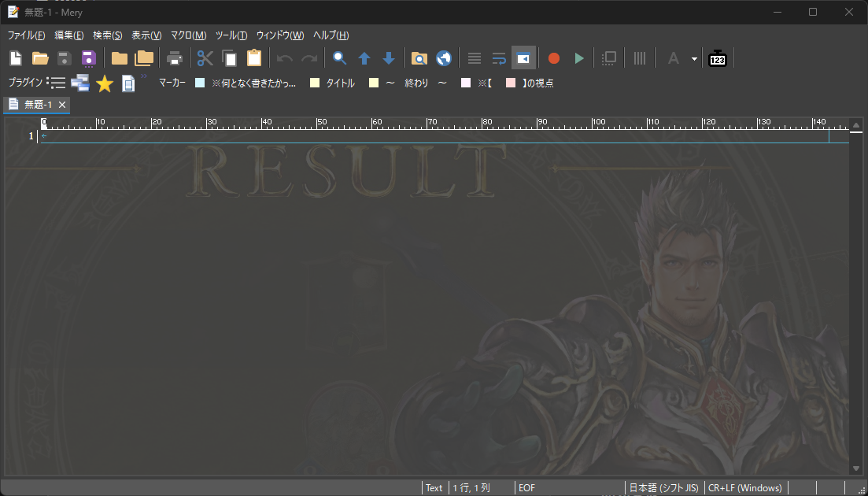Viewport: 868px width, 496px height.
Task: Open the 検索(S) menu
Action: tap(107, 35)
